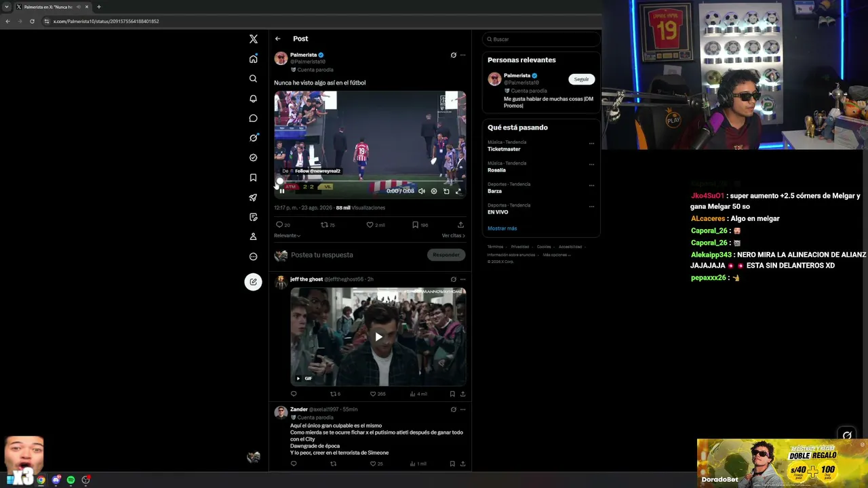Screen dimensions: 868x488
Task: Open Términos footer link
Action: coord(495,247)
